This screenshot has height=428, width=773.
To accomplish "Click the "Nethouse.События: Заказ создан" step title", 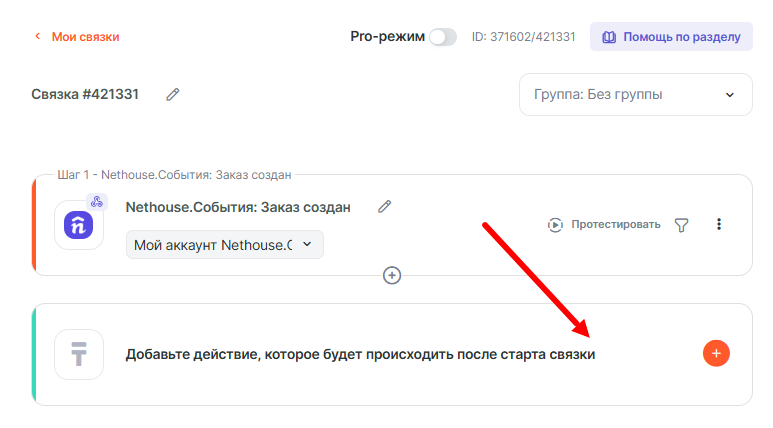I will click(x=238, y=207).
